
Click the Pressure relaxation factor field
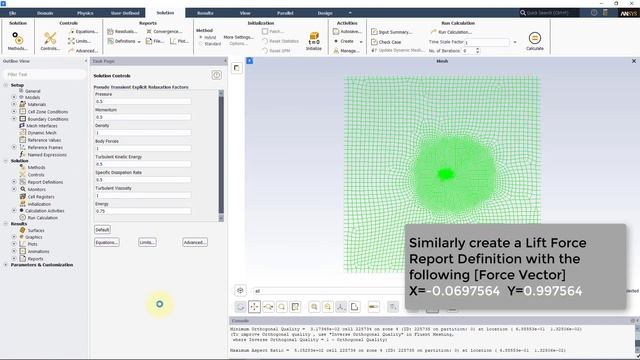(x=142, y=101)
